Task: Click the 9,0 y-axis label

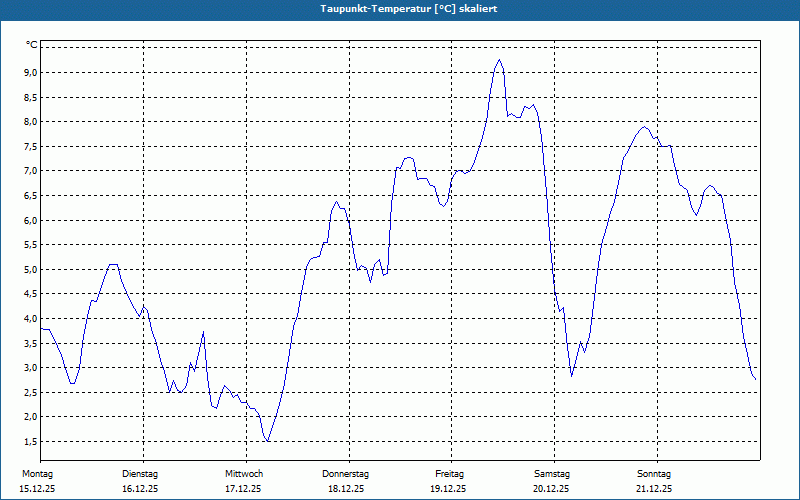Action: (31, 72)
